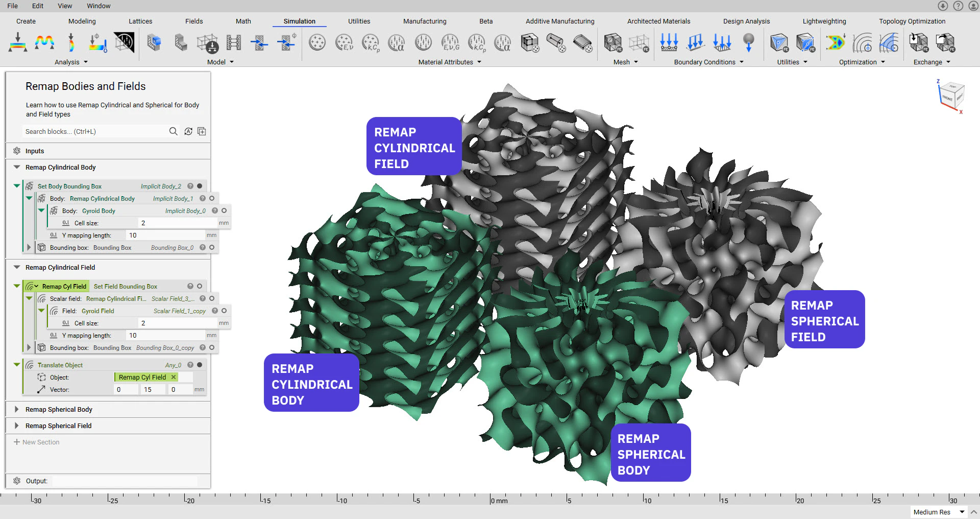Select the point mass boundary condition
Image resolution: width=980 pixels, height=519 pixels.
pyautogui.click(x=749, y=43)
